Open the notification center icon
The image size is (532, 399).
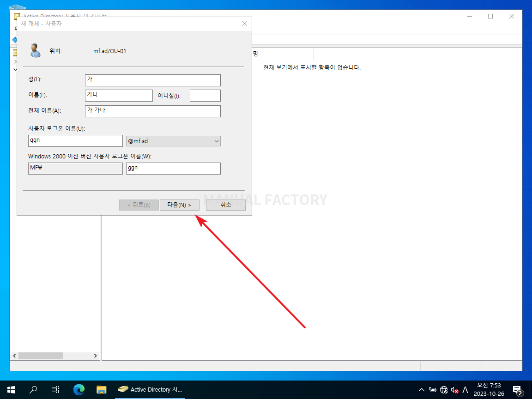point(518,390)
